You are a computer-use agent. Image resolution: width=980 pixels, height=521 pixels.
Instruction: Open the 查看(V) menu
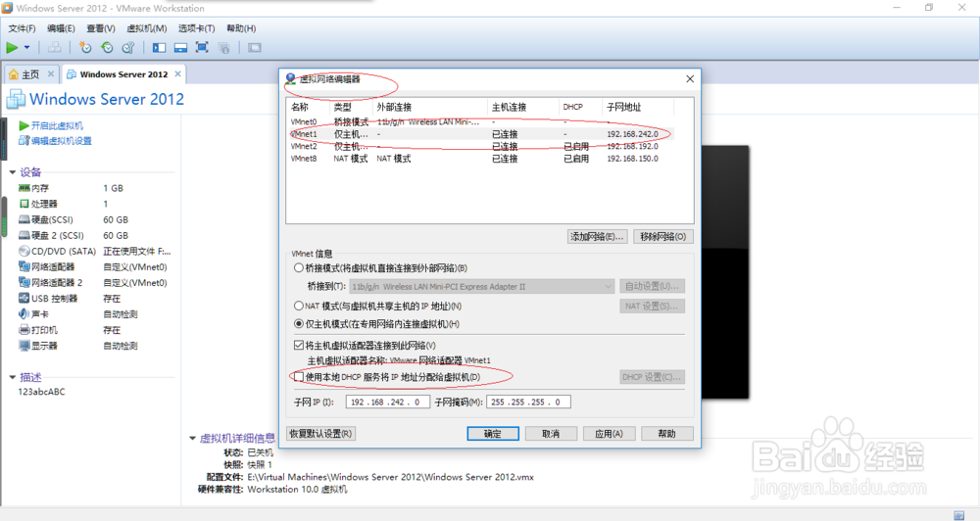click(101, 28)
